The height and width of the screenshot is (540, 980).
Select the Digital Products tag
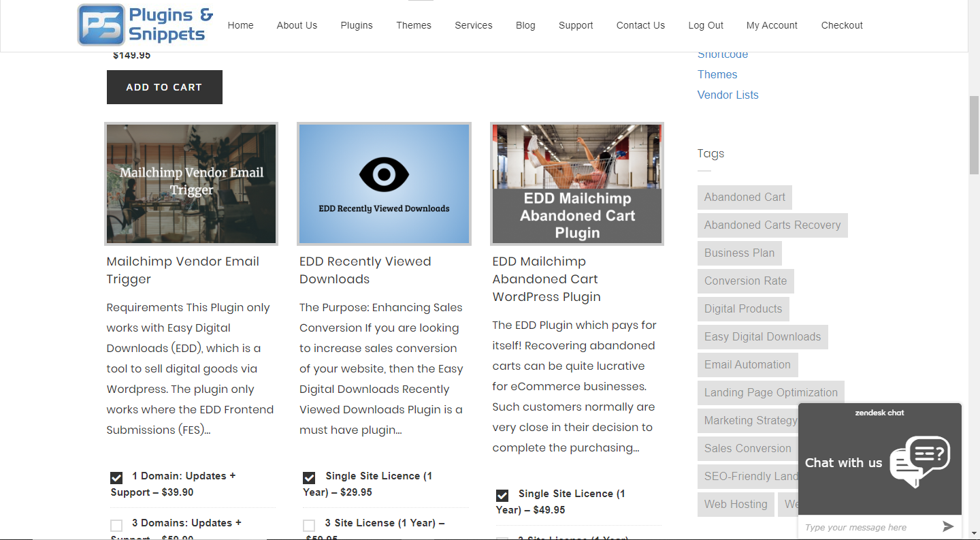pyautogui.click(x=743, y=309)
